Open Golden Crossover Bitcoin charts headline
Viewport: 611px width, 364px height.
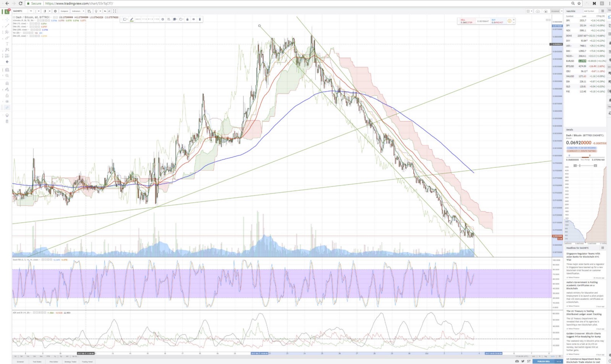tap(584, 335)
